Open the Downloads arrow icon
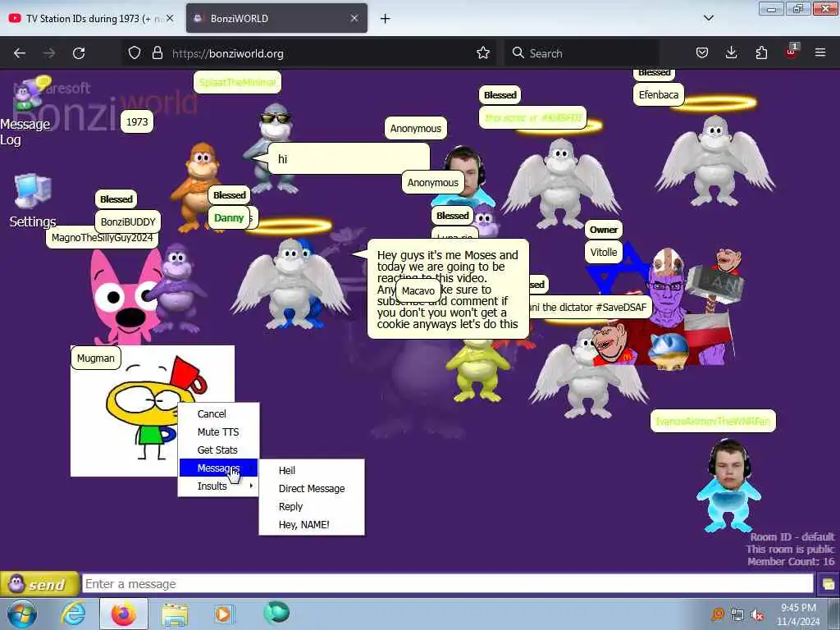 pos(731,53)
